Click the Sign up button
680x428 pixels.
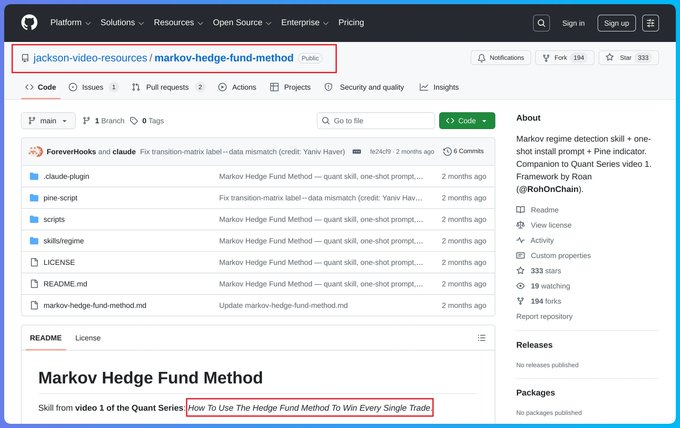point(616,23)
